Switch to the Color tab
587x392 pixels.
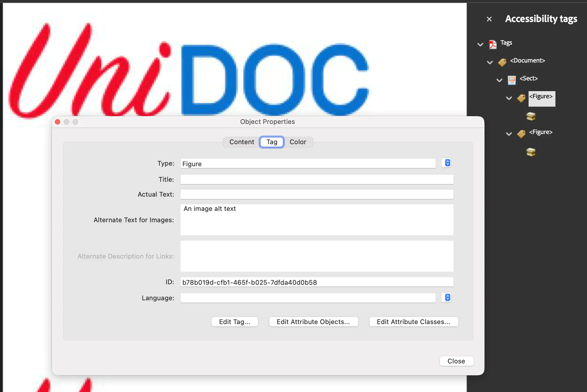pos(298,142)
